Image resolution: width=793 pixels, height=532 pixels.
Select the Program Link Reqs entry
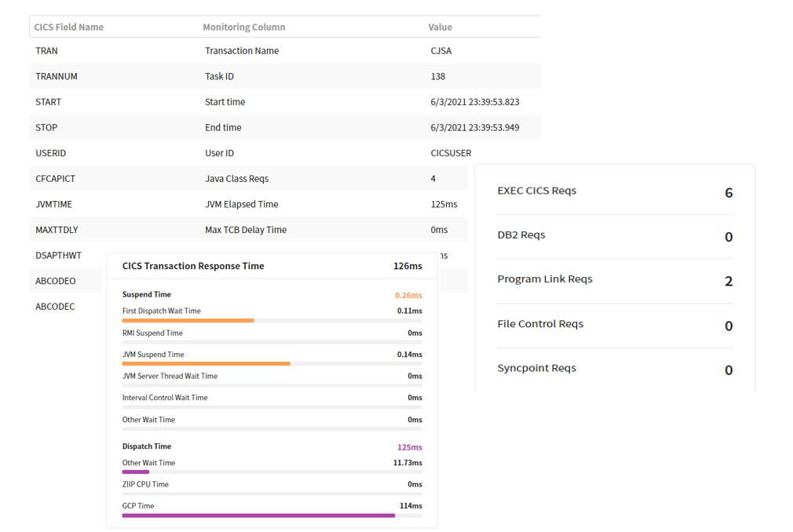pyautogui.click(x=544, y=279)
